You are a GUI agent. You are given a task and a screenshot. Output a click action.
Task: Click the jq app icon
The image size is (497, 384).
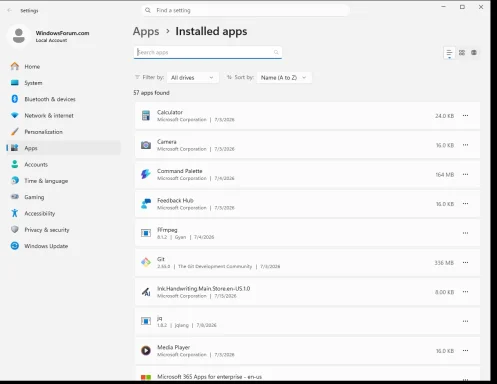click(146, 321)
